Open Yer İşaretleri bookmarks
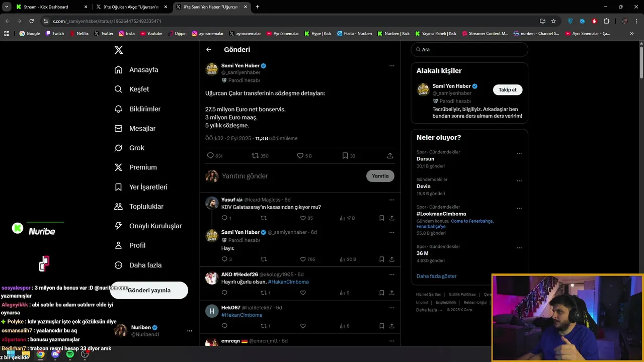Image resolution: width=644 pixels, height=362 pixels. [141, 187]
